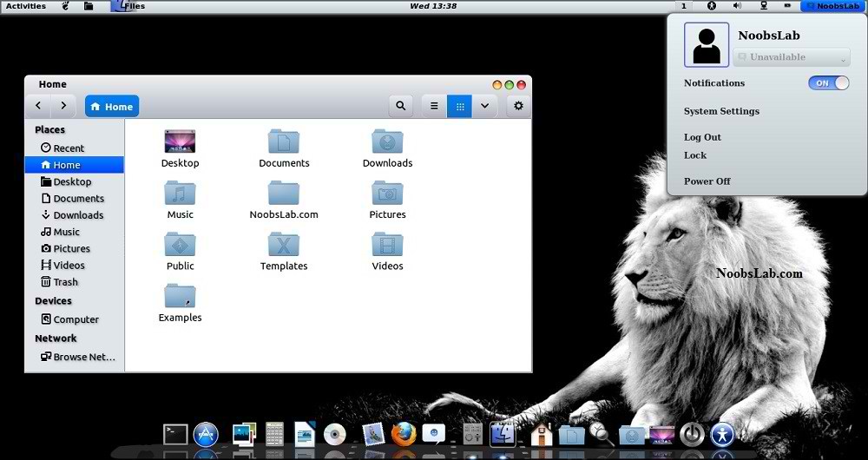Click the clock Wed 13:38
868x460 pixels.
(x=433, y=6)
